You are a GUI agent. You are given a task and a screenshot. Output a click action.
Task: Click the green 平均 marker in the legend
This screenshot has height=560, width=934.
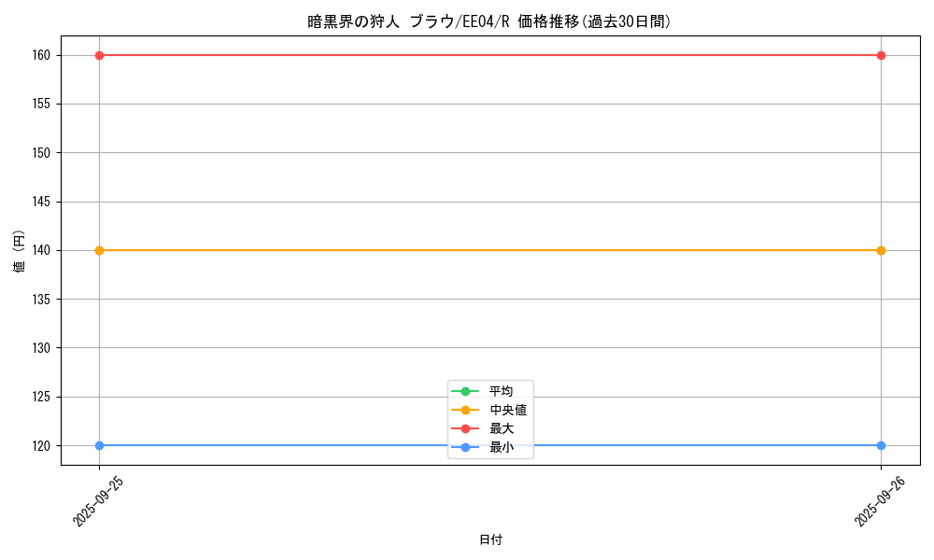tap(465, 391)
